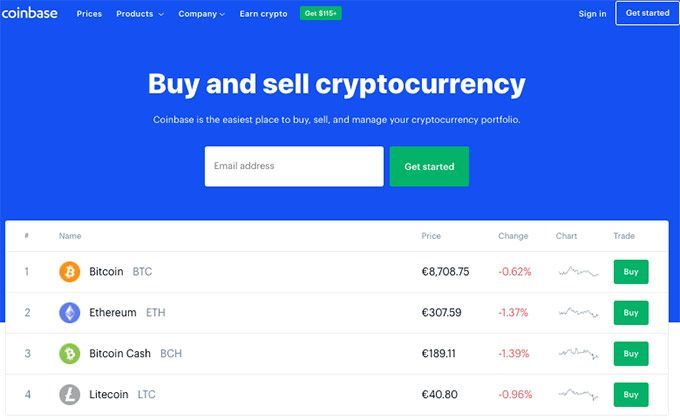Open the Litecoin price sparkline chart
This screenshot has width=680, height=420.
coord(579,394)
